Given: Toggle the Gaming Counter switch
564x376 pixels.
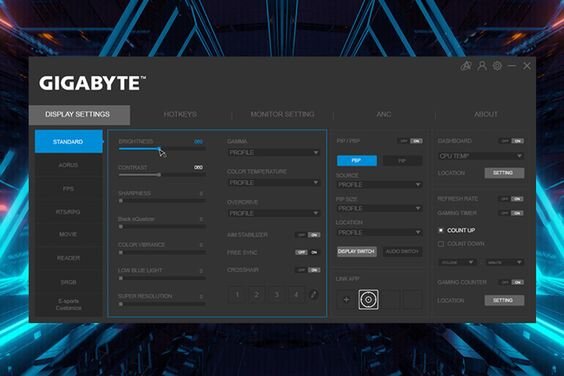Looking at the screenshot, I should [x=512, y=282].
